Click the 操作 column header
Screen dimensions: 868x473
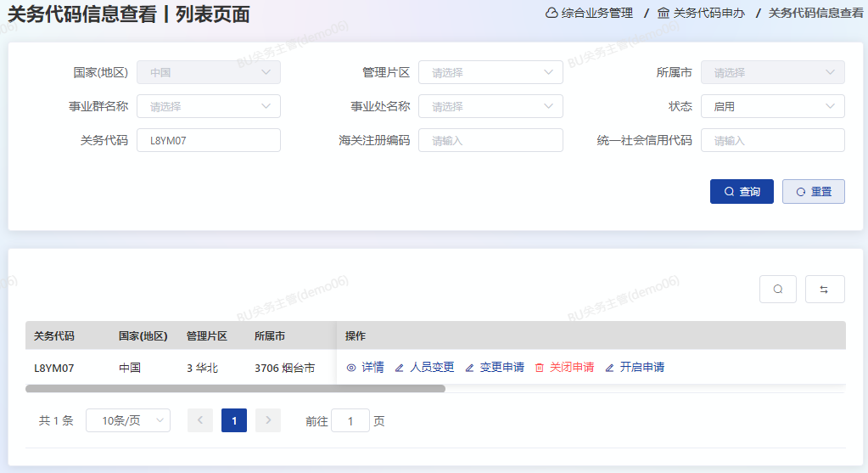(356, 336)
